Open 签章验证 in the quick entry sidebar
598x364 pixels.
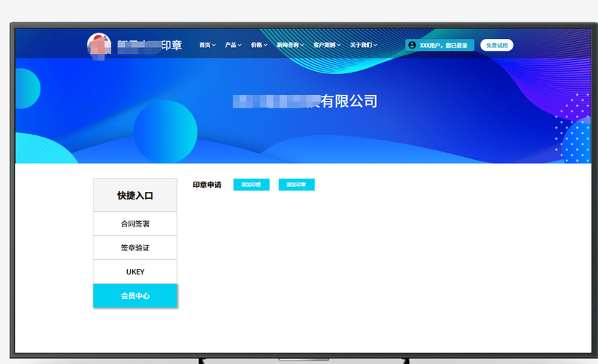point(135,247)
